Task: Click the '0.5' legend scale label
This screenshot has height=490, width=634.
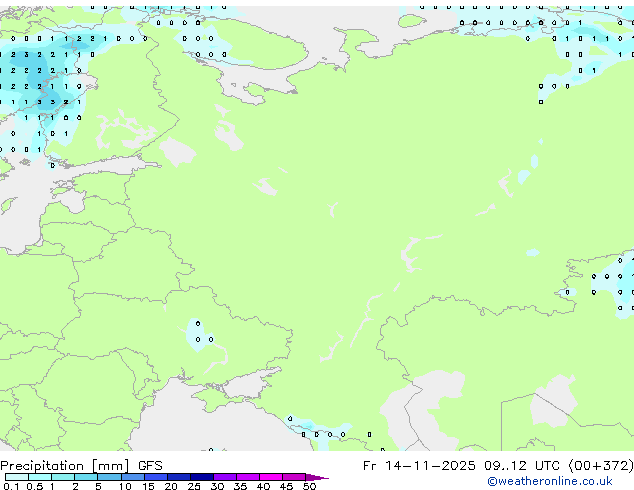Action: 35,486
